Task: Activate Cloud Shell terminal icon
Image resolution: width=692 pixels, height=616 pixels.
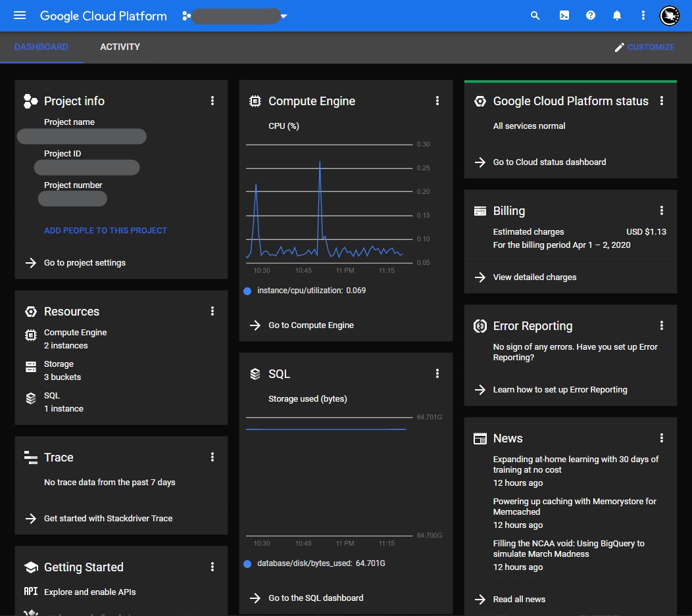Action: [564, 16]
